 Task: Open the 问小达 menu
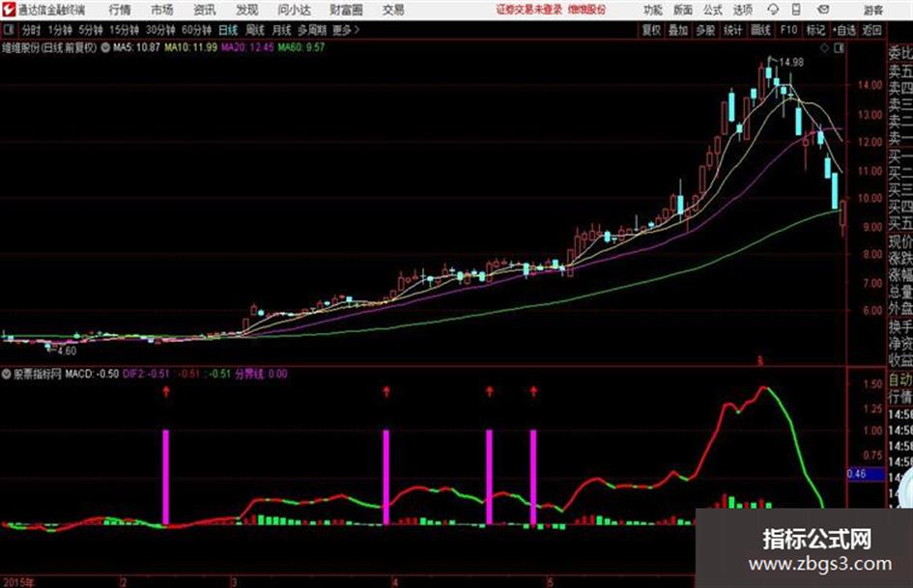click(x=294, y=10)
